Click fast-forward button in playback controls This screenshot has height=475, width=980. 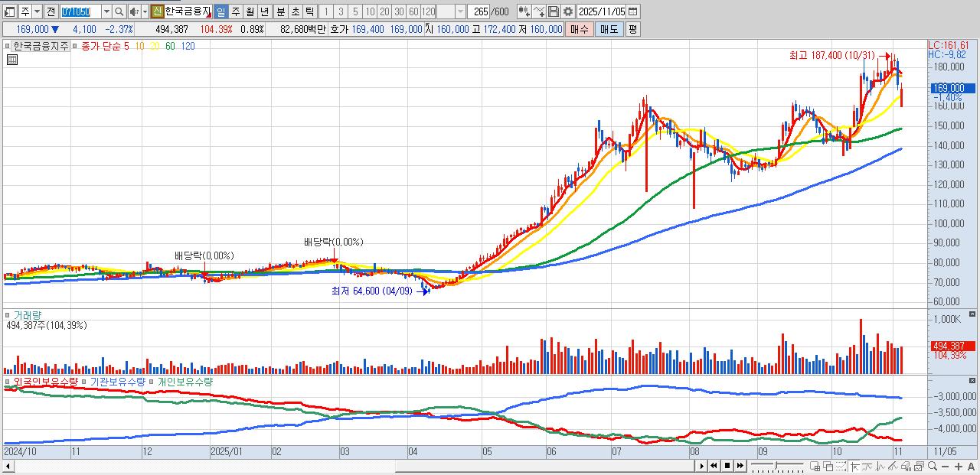[x=740, y=466]
